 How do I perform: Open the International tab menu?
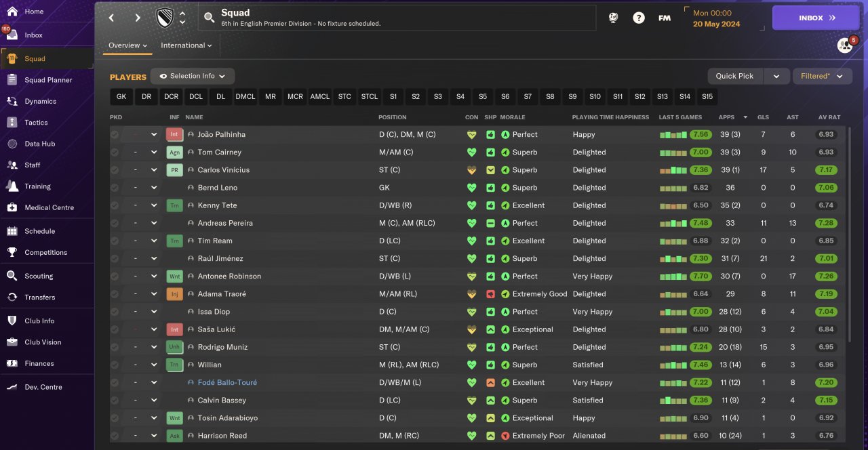(186, 45)
